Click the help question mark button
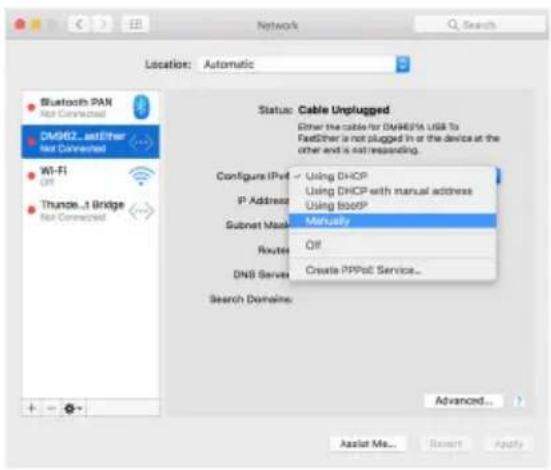This screenshot has height=470, width=551. pos(519,401)
